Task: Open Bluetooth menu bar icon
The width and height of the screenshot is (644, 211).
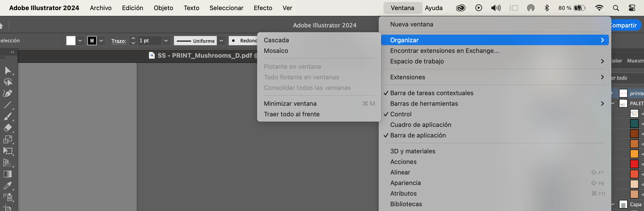Action: pyautogui.click(x=547, y=8)
